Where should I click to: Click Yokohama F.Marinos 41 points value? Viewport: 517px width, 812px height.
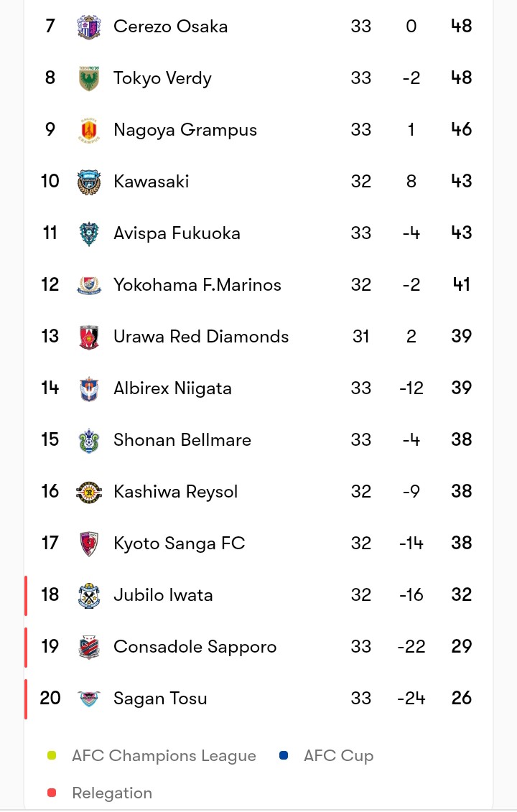tap(461, 284)
